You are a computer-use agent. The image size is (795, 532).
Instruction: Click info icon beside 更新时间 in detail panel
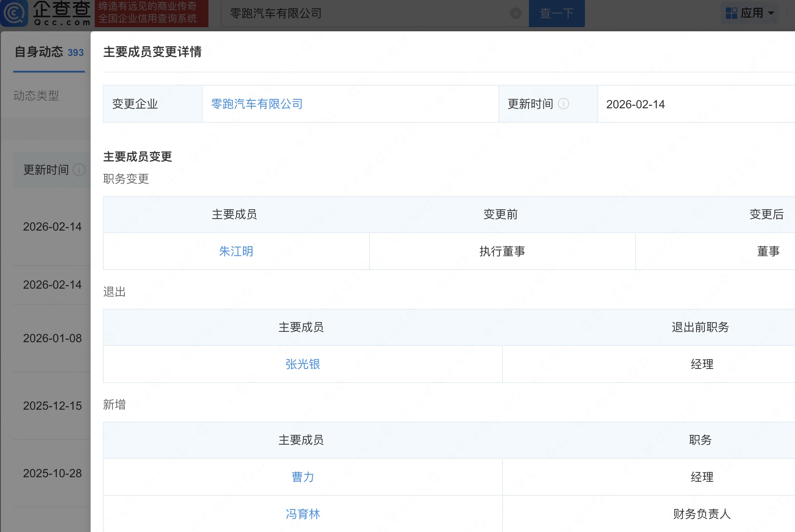[563, 104]
